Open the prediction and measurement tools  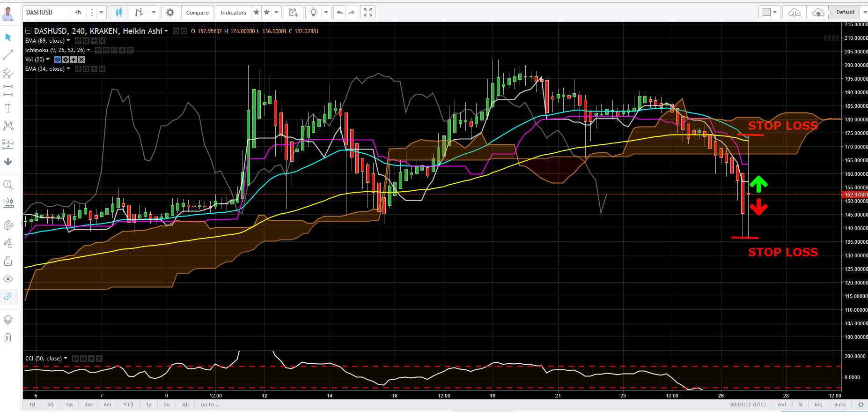click(x=8, y=144)
